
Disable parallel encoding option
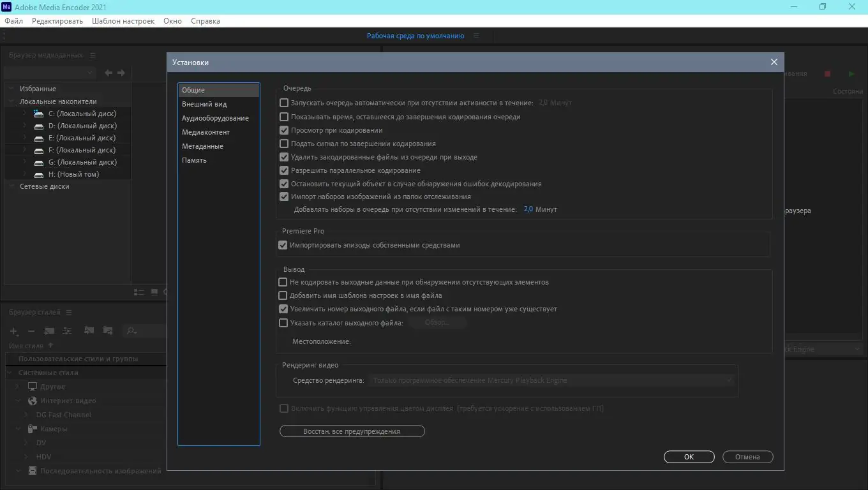click(x=283, y=170)
